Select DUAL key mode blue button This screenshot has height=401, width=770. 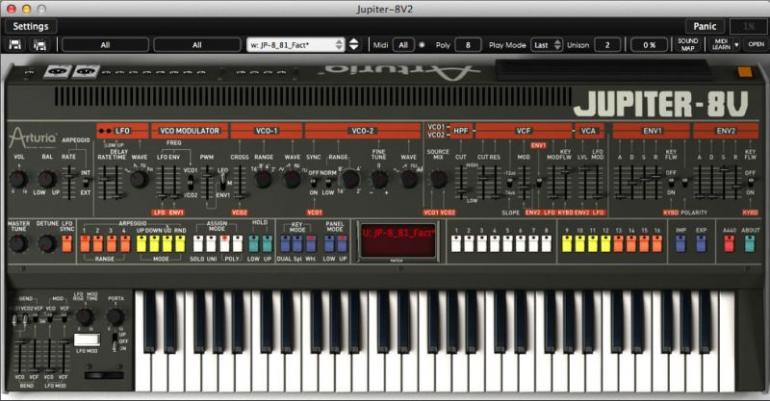285,243
